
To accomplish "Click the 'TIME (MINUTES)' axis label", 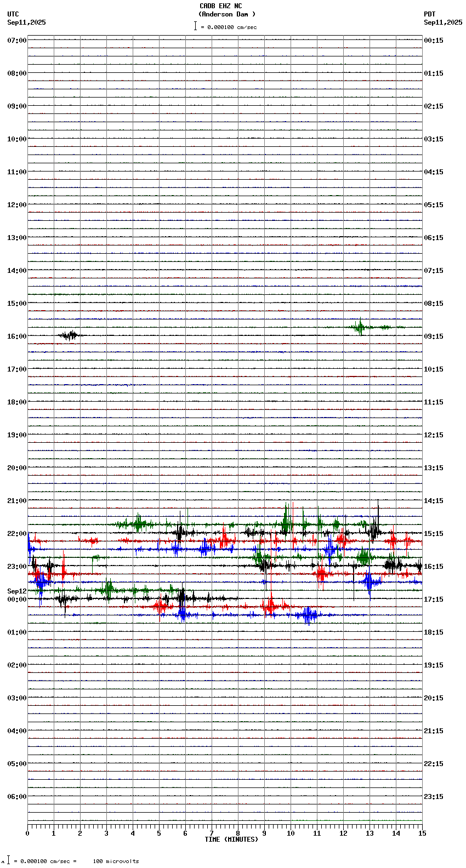I will [231, 840].
